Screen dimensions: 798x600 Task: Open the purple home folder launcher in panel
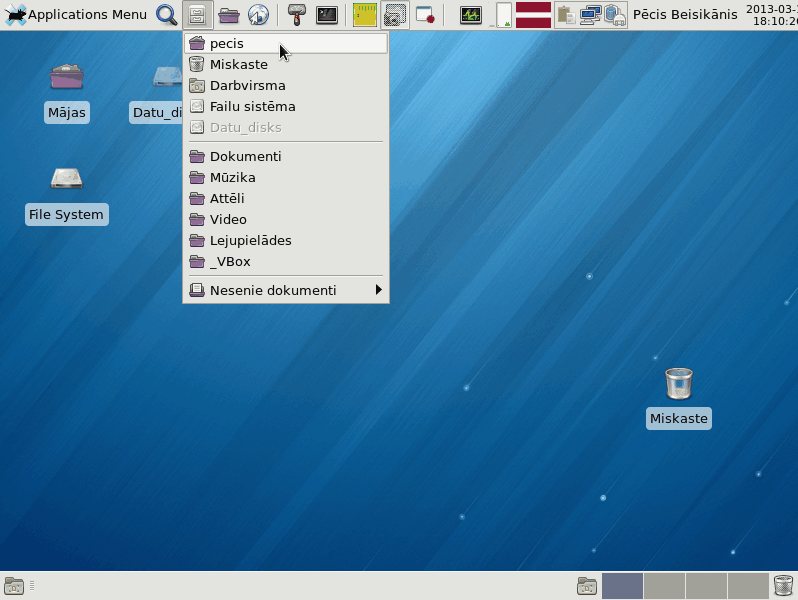point(229,15)
